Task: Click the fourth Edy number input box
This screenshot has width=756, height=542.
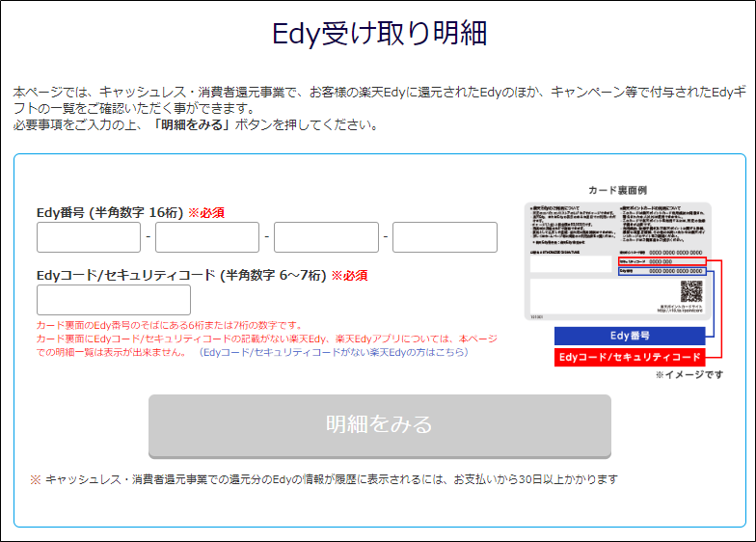Action: [445, 237]
